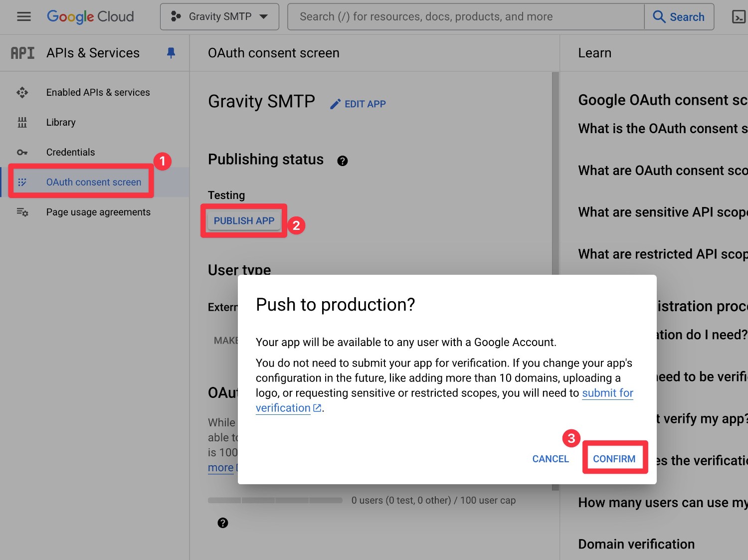Viewport: 748px width, 560px height.
Task: Open the Gravity SMTP project selector dropdown
Action: (219, 16)
